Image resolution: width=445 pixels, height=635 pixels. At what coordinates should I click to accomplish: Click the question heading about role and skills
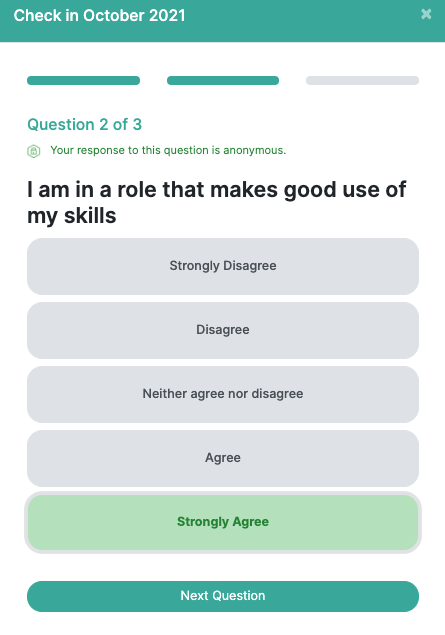[x=216, y=202]
